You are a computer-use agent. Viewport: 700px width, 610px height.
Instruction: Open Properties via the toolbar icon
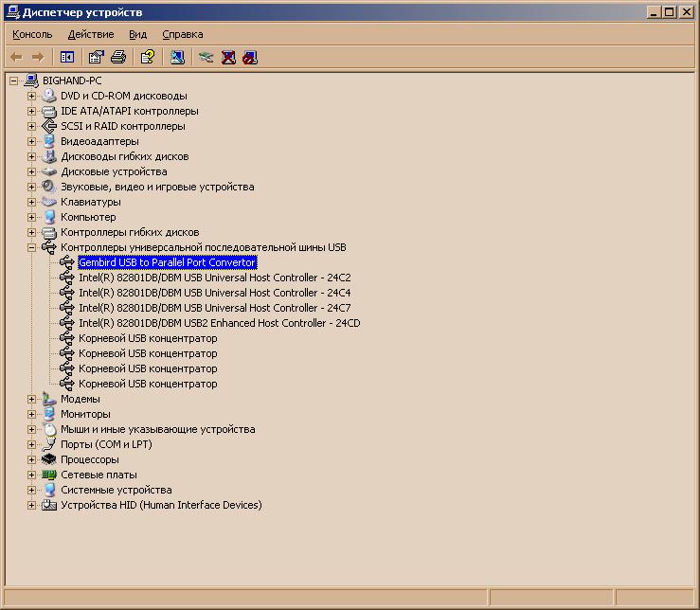96,57
